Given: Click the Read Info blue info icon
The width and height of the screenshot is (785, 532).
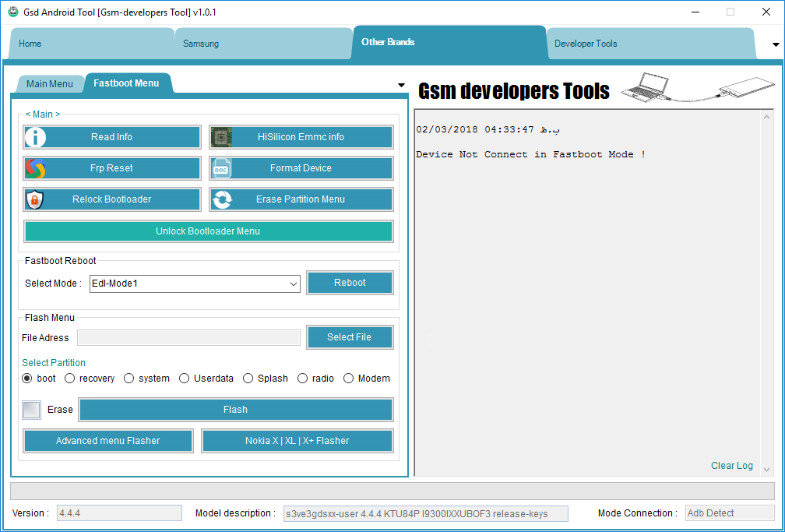Looking at the screenshot, I should (x=35, y=137).
